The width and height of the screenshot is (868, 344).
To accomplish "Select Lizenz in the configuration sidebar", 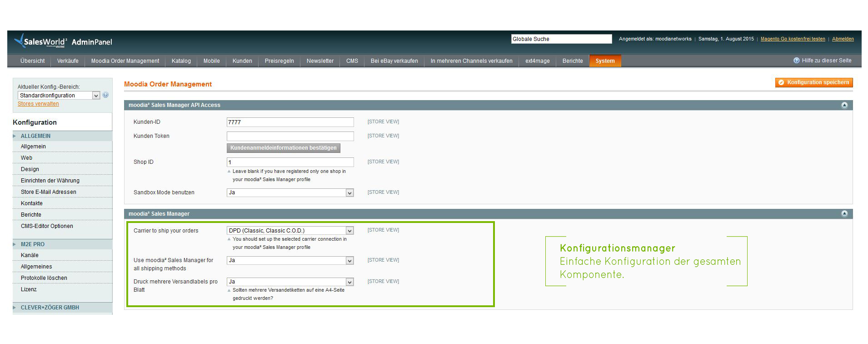I will coord(62,289).
